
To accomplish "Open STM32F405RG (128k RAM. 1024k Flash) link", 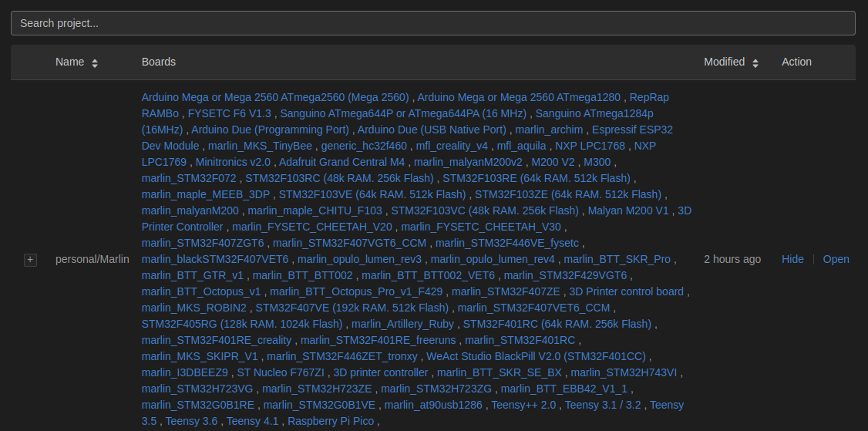I will tap(242, 324).
